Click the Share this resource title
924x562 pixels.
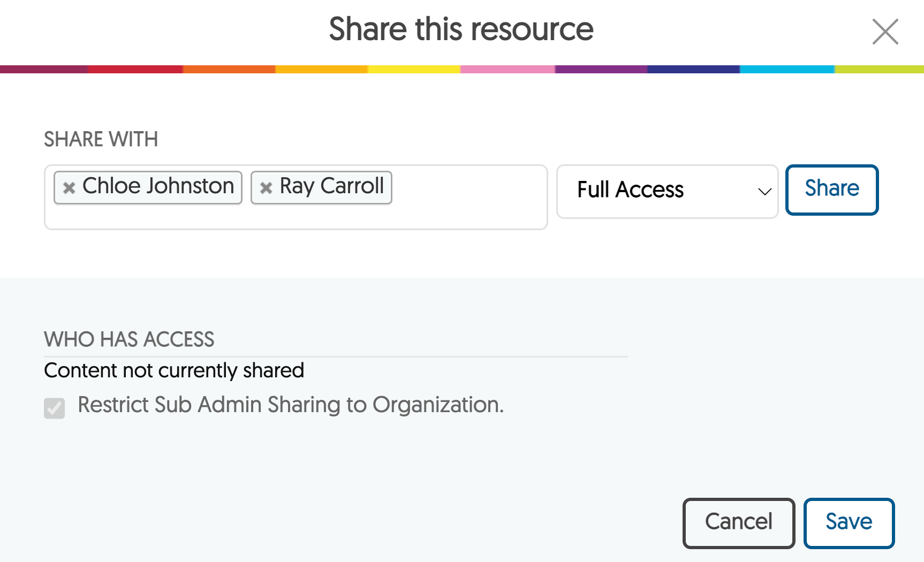tap(461, 29)
